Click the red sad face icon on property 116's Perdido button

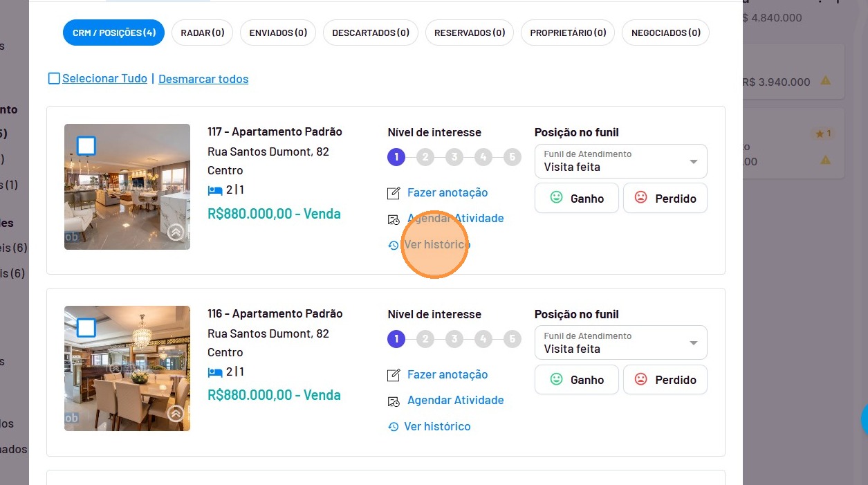pos(641,379)
